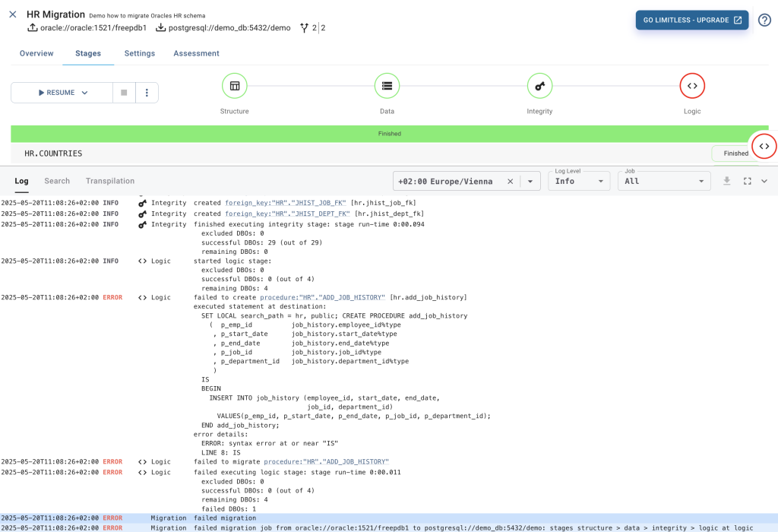The height and width of the screenshot is (532, 778).
Task: Click the Structure stage icon
Action: tap(235, 86)
